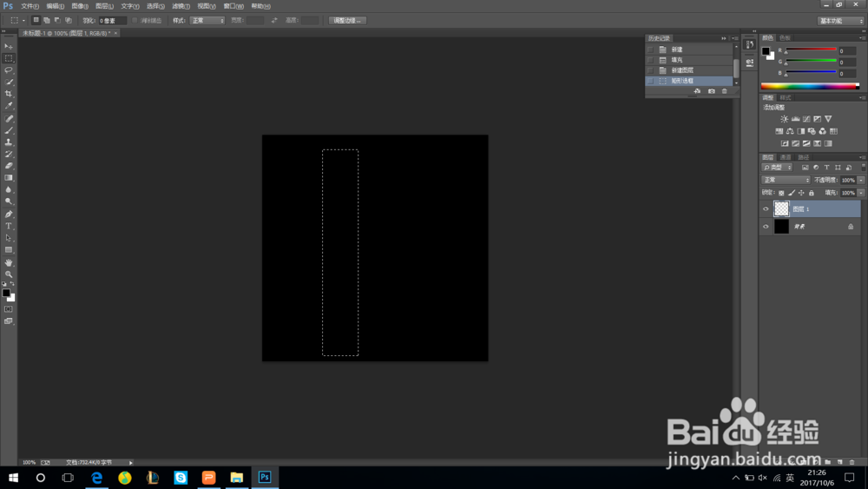
Task: Click the Levels adjustment icon
Action: click(795, 119)
